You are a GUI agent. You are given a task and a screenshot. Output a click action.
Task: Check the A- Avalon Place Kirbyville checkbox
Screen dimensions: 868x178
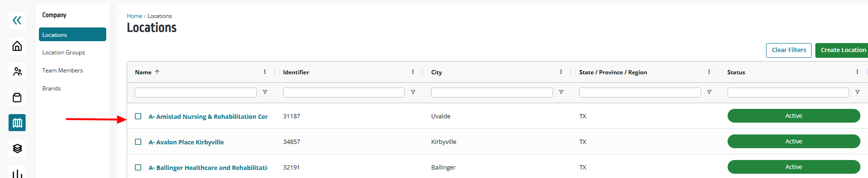(138, 142)
